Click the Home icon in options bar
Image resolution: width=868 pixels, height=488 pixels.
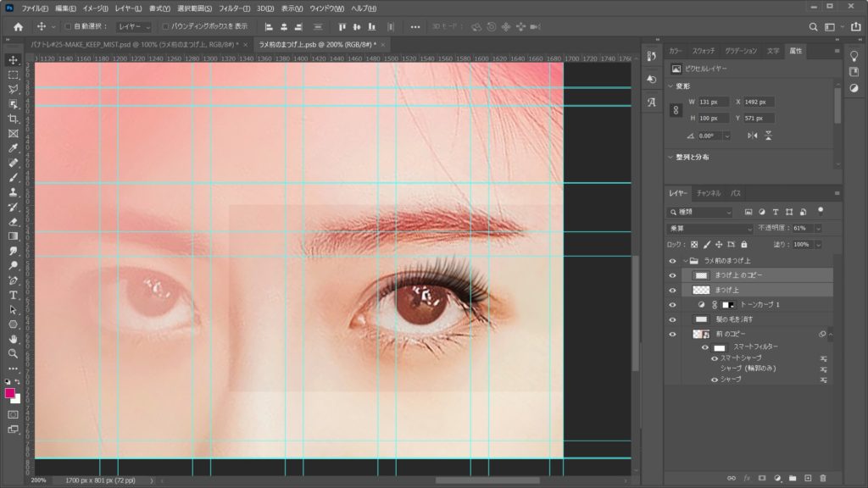(19, 26)
